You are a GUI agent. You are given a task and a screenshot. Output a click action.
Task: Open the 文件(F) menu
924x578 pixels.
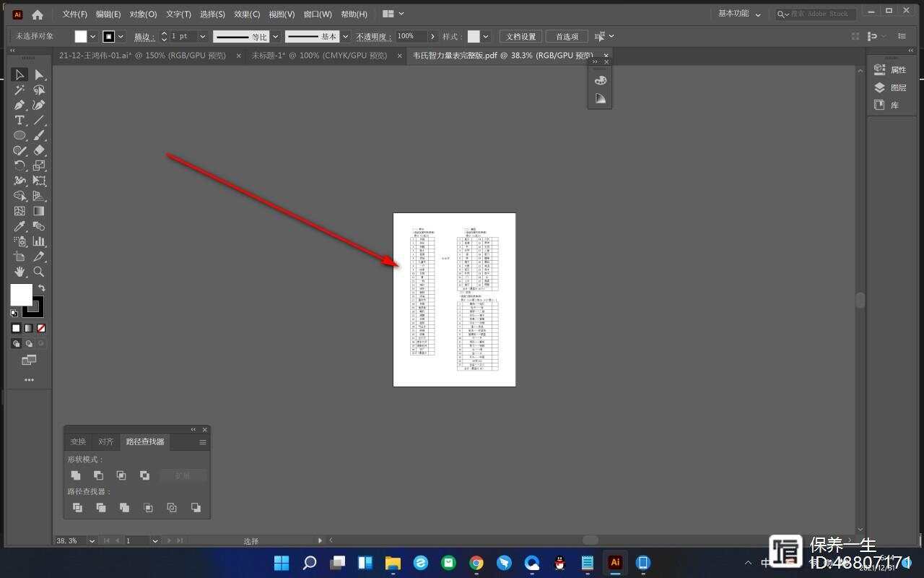click(75, 14)
